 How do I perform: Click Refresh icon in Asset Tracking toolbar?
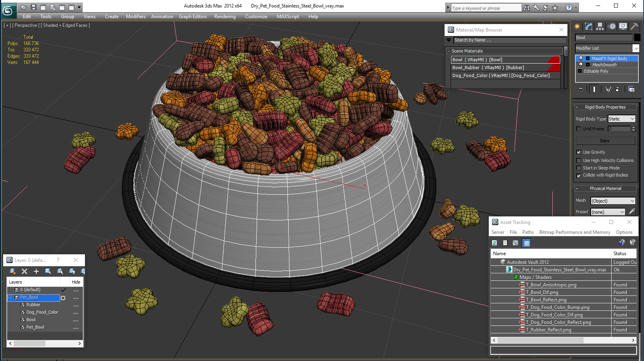494,243
